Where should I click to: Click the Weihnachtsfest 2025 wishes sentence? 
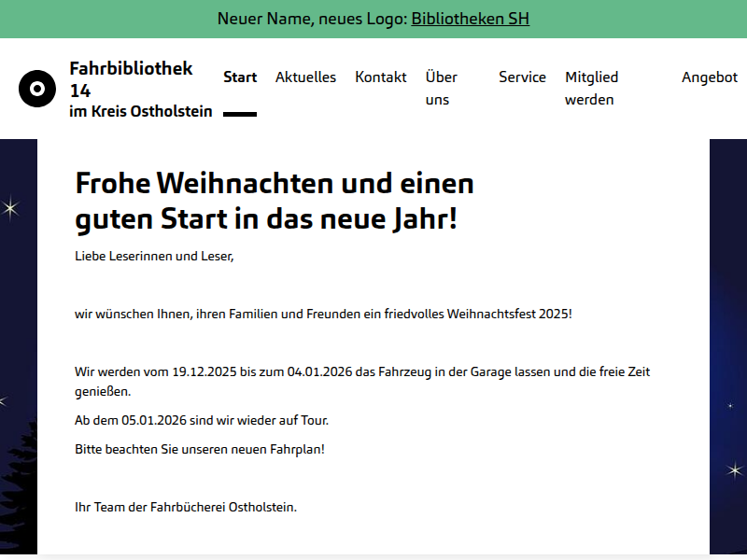[x=323, y=314]
